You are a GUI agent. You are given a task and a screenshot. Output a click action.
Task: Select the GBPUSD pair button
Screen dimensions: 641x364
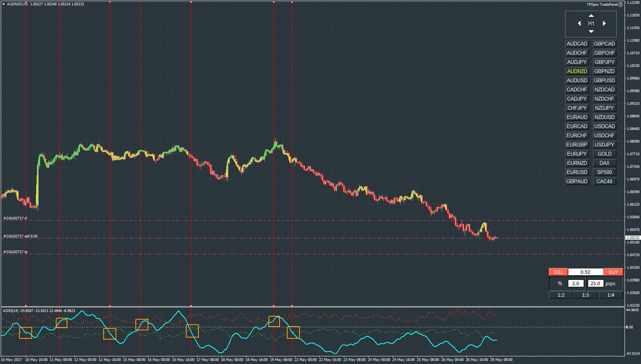tap(604, 80)
